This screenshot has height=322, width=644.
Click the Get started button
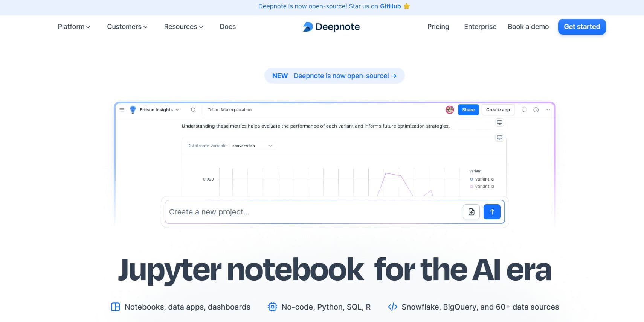pyautogui.click(x=581, y=27)
